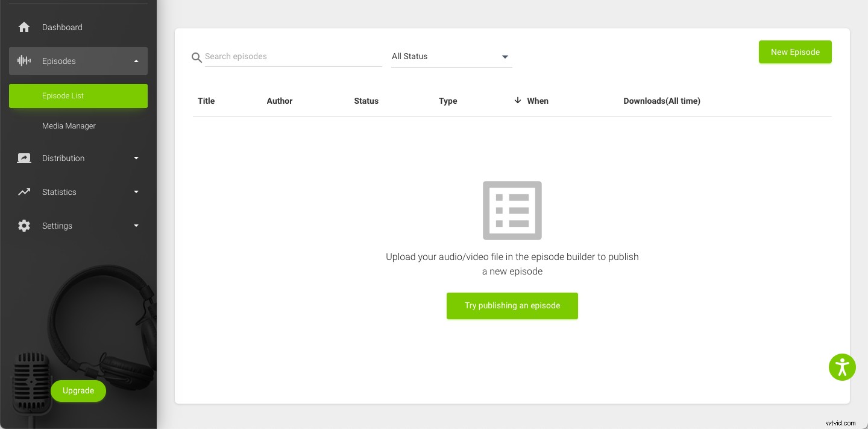Click the empty episode list placeholder icon

point(512,211)
